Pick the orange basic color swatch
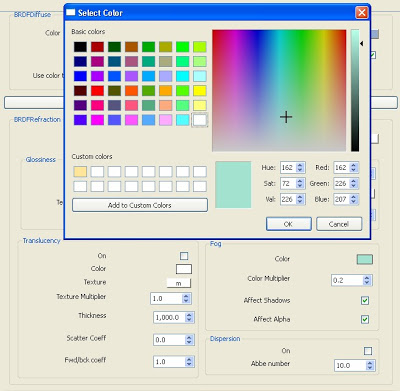400x391 pixels. 166,91
